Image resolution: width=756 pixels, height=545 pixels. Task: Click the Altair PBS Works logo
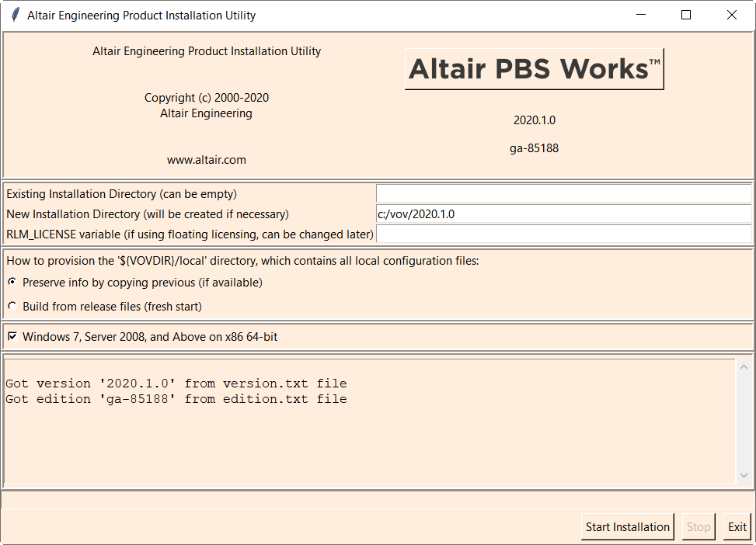[x=534, y=69]
